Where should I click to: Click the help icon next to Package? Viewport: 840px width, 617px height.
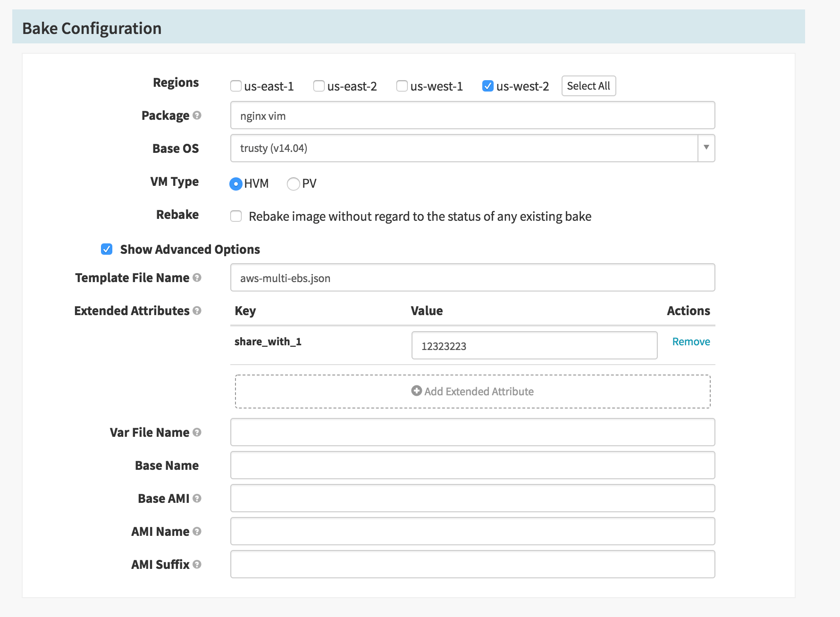tap(197, 116)
